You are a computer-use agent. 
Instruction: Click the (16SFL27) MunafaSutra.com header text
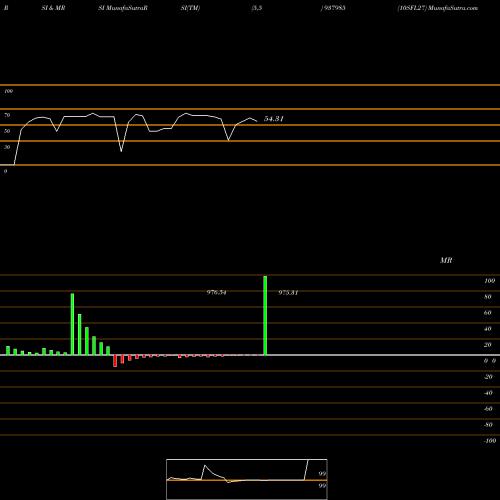[x=438, y=8]
